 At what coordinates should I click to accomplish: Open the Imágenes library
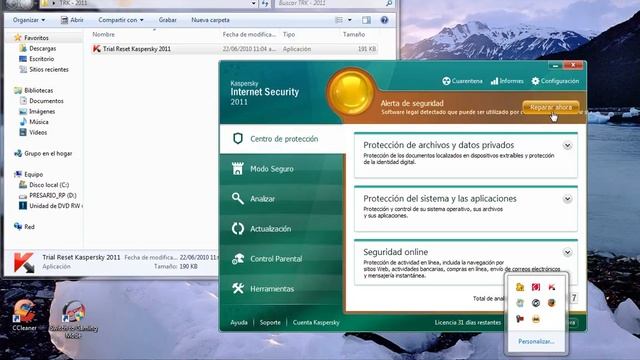click(x=42, y=111)
